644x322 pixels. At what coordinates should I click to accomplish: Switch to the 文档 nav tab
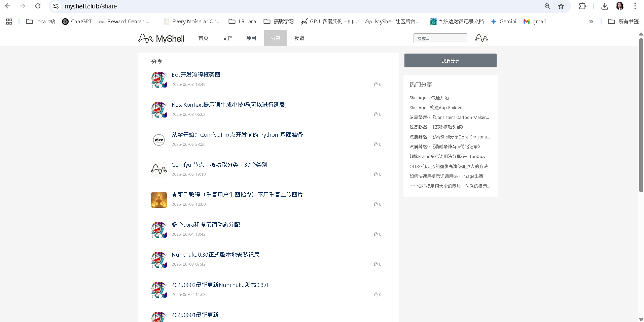click(x=227, y=38)
